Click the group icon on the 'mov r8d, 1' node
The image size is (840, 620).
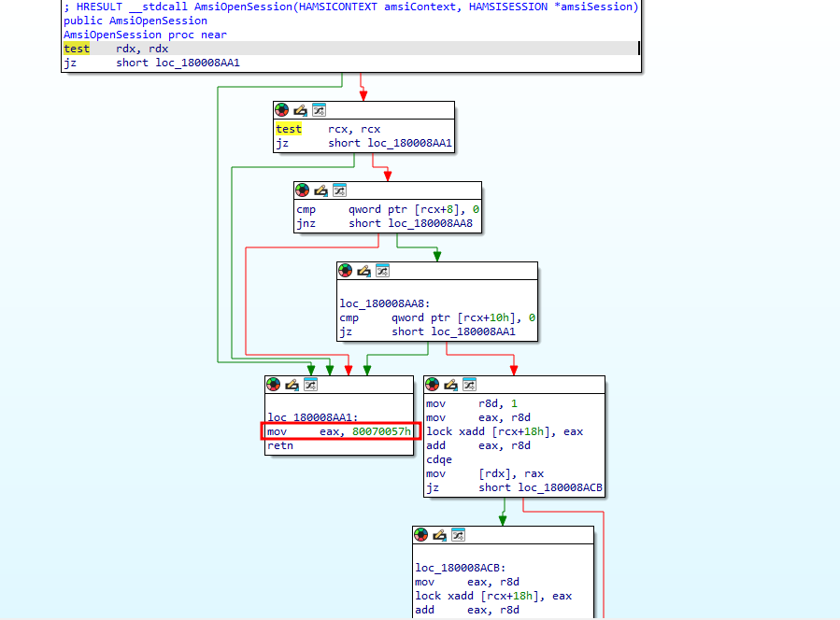[x=468, y=384]
